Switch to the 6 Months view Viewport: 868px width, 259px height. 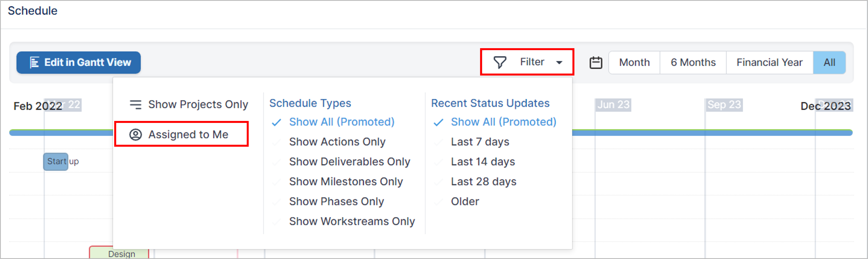click(x=693, y=63)
